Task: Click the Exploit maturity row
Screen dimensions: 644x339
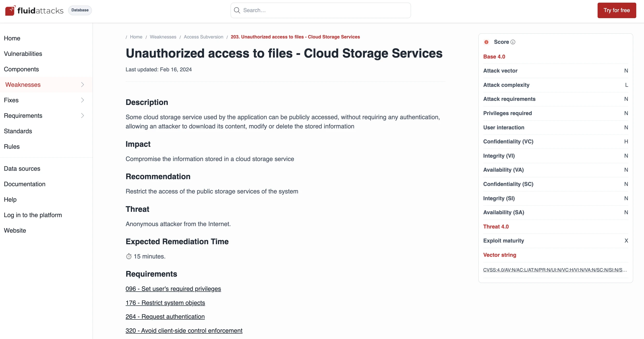Action: point(556,241)
